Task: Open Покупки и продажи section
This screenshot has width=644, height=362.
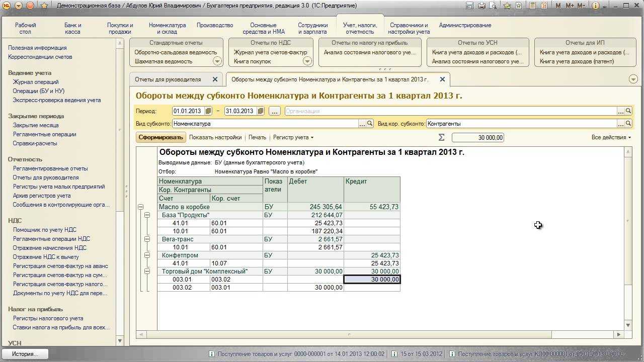Action: click(120, 28)
